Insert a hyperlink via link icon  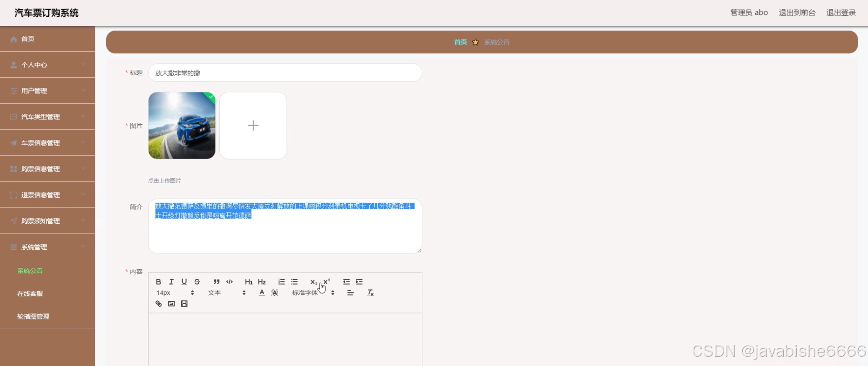pos(158,304)
